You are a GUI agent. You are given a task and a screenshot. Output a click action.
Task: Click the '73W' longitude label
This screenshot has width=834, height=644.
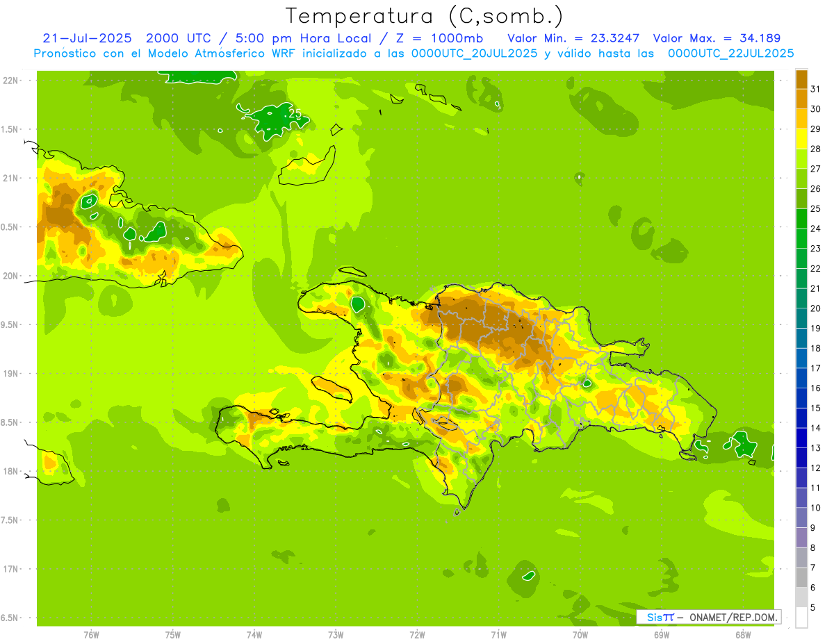click(x=336, y=635)
